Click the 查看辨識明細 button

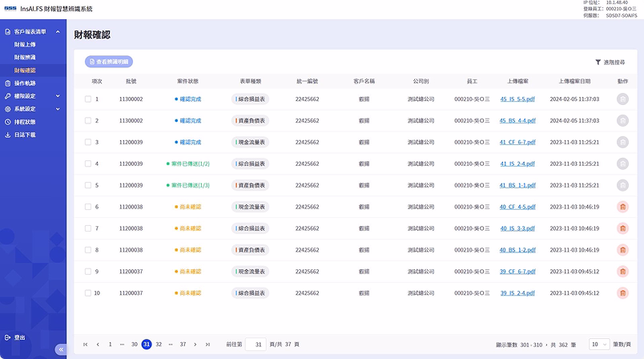click(x=109, y=62)
